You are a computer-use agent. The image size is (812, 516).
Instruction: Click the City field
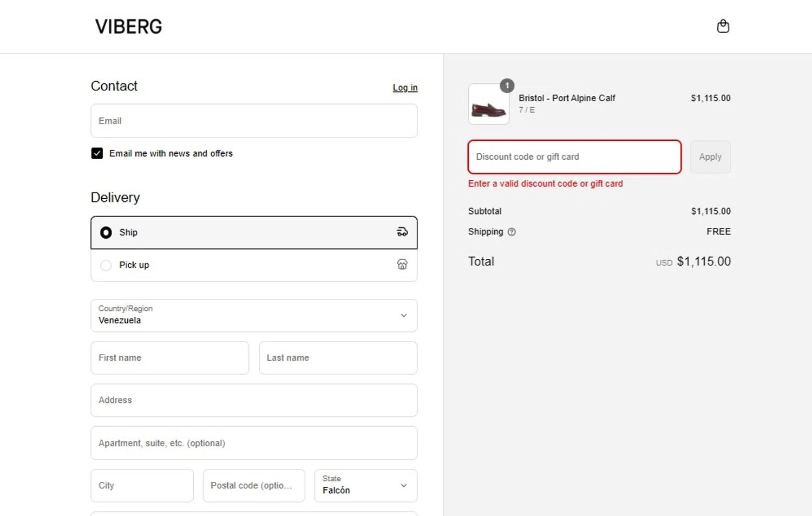[x=142, y=486]
